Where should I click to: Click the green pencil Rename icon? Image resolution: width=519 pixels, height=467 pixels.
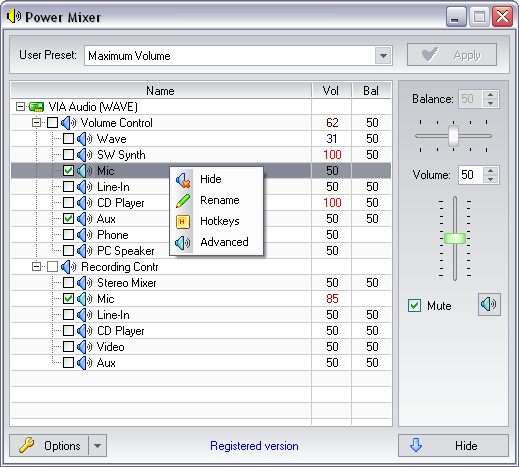pyautogui.click(x=183, y=201)
